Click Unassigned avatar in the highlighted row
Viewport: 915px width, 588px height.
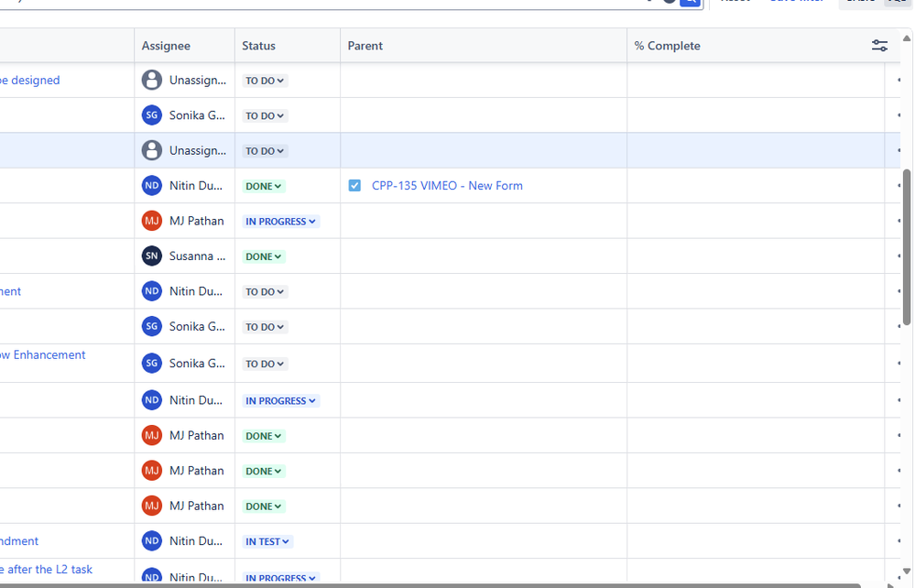click(x=152, y=150)
